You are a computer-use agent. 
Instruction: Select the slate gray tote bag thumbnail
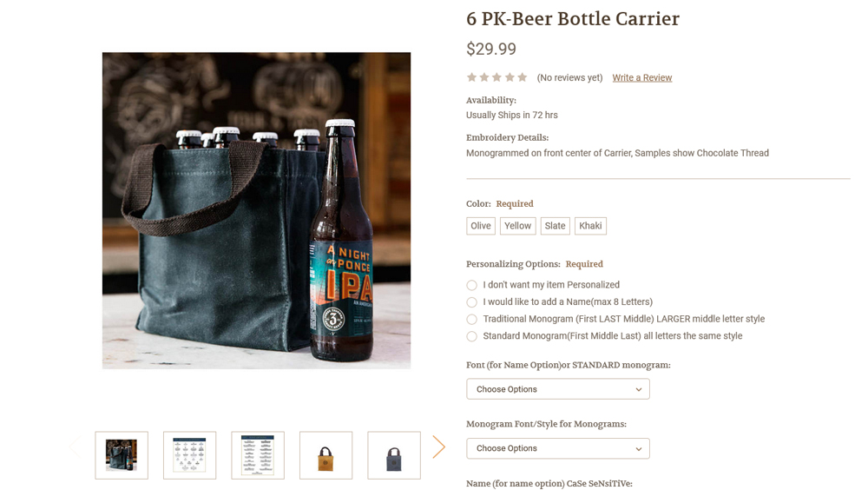(x=394, y=455)
